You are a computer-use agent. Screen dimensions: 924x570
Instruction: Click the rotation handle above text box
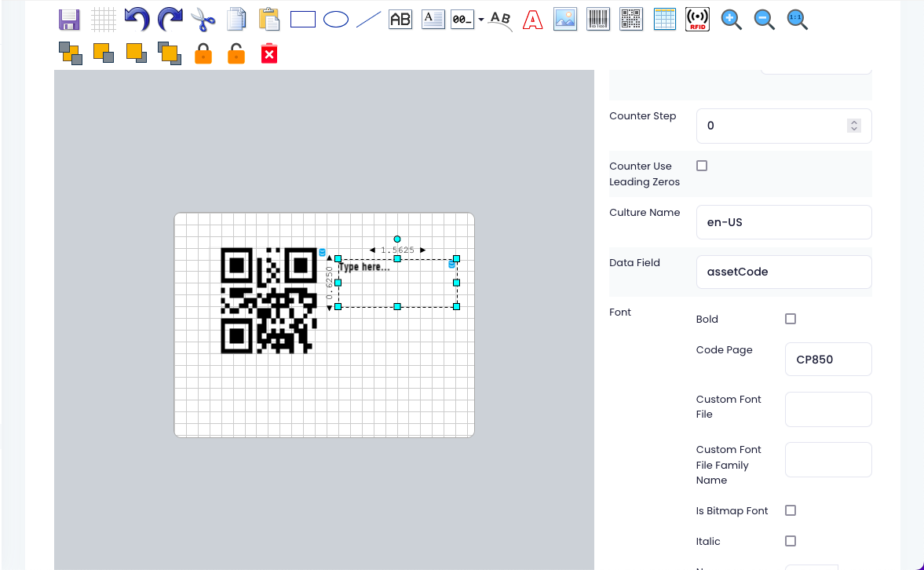(x=397, y=239)
